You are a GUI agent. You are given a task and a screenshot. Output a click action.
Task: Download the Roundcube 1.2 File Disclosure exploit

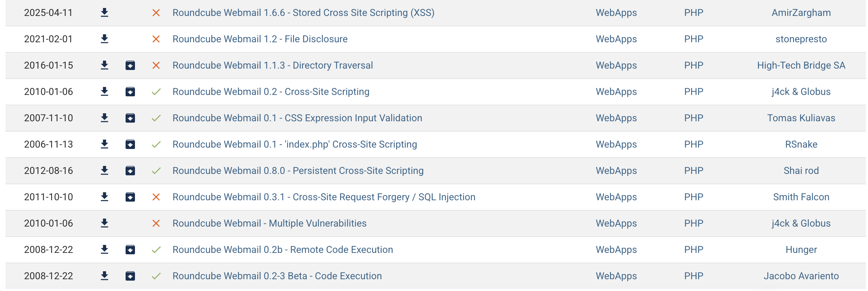pos(104,39)
